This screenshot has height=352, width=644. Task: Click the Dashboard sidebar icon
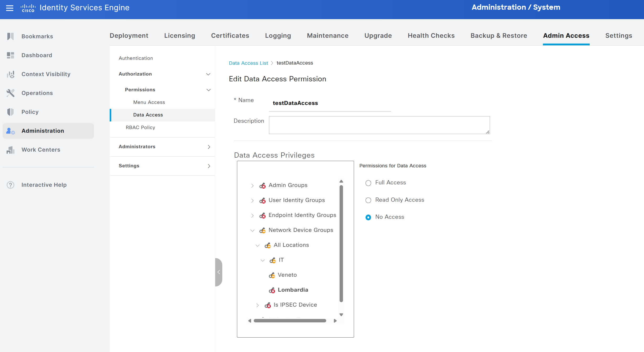point(10,55)
